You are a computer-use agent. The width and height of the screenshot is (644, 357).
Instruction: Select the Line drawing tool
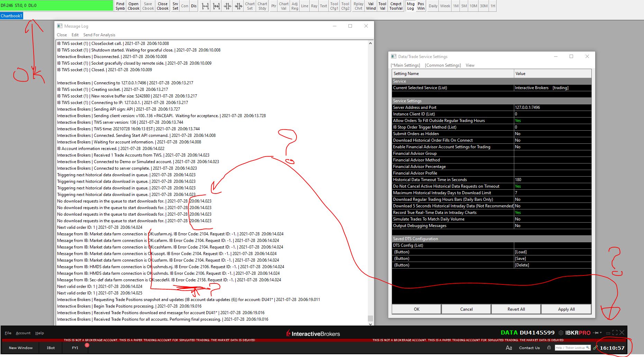tap(305, 6)
